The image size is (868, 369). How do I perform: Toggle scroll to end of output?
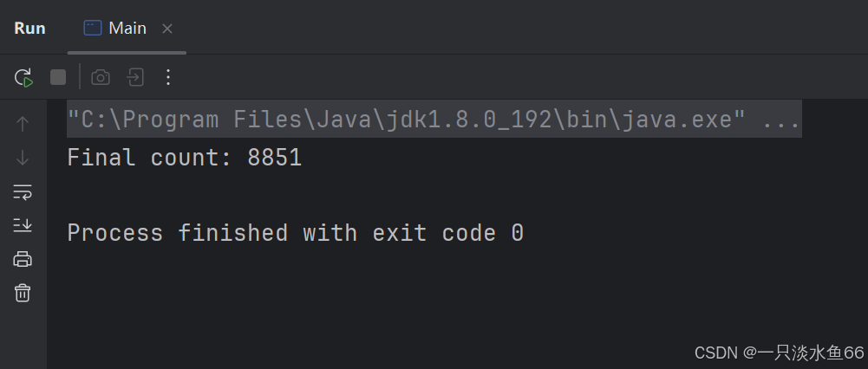tap(23, 225)
